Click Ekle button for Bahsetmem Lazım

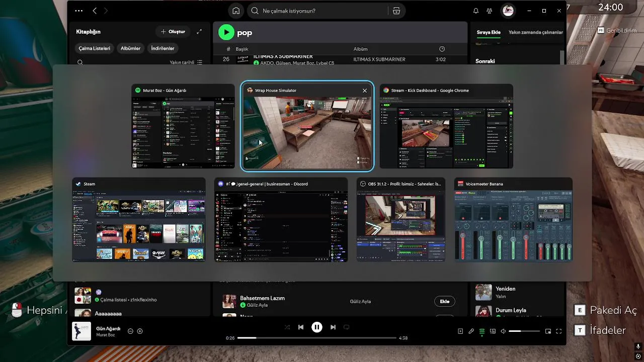pyautogui.click(x=444, y=302)
